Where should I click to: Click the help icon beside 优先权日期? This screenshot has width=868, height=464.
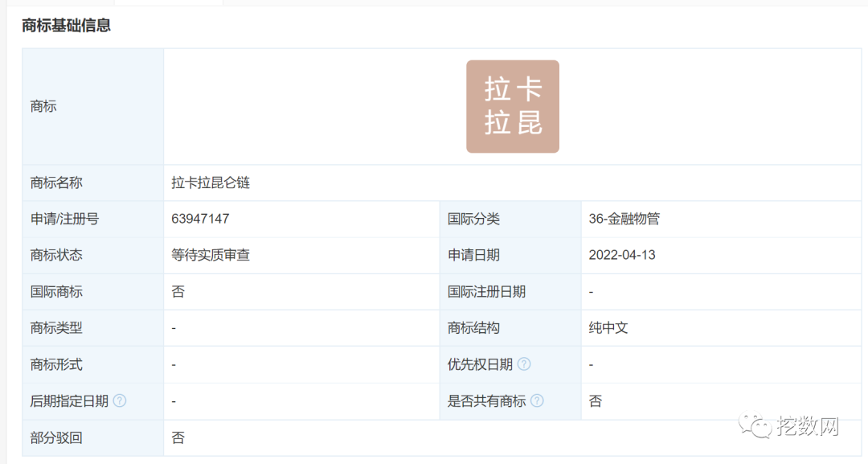(525, 364)
